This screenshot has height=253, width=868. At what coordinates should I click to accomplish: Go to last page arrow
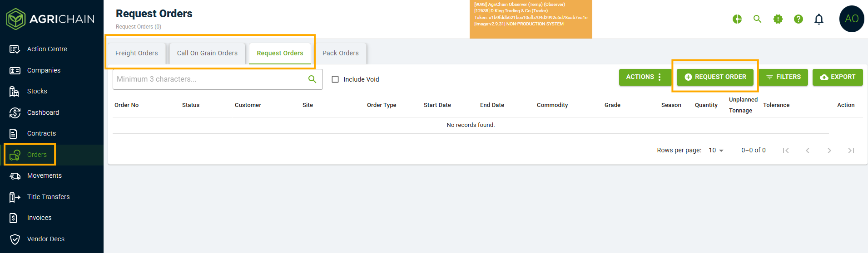(851, 151)
